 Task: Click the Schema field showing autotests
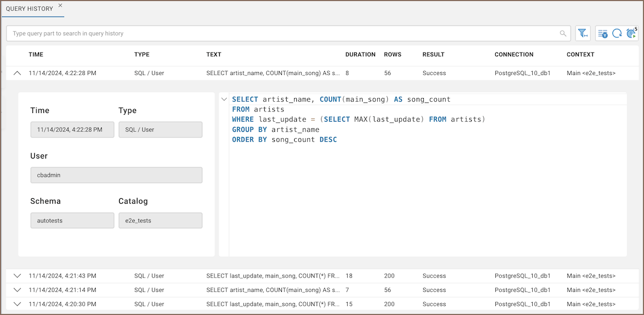72,221
